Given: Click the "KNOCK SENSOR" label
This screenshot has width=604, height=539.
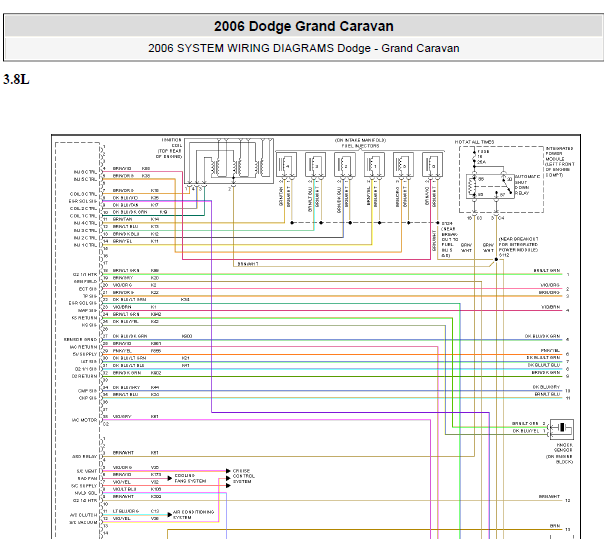Looking at the screenshot, I should coord(564,447).
